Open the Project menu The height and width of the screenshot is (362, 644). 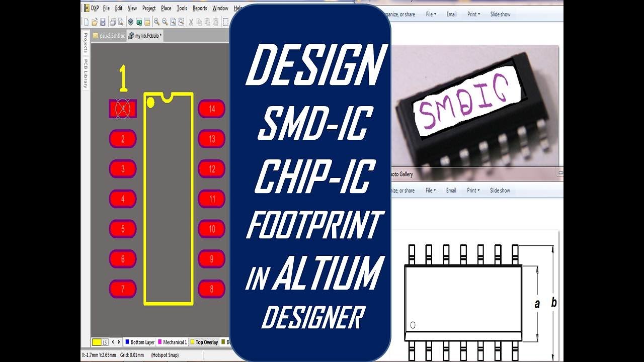coord(149,8)
